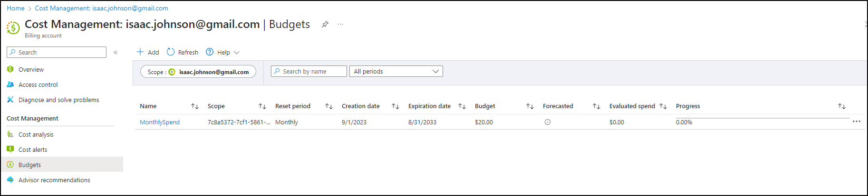Click the $20.00 budget amount
The height and width of the screenshot is (196, 868).
click(484, 122)
